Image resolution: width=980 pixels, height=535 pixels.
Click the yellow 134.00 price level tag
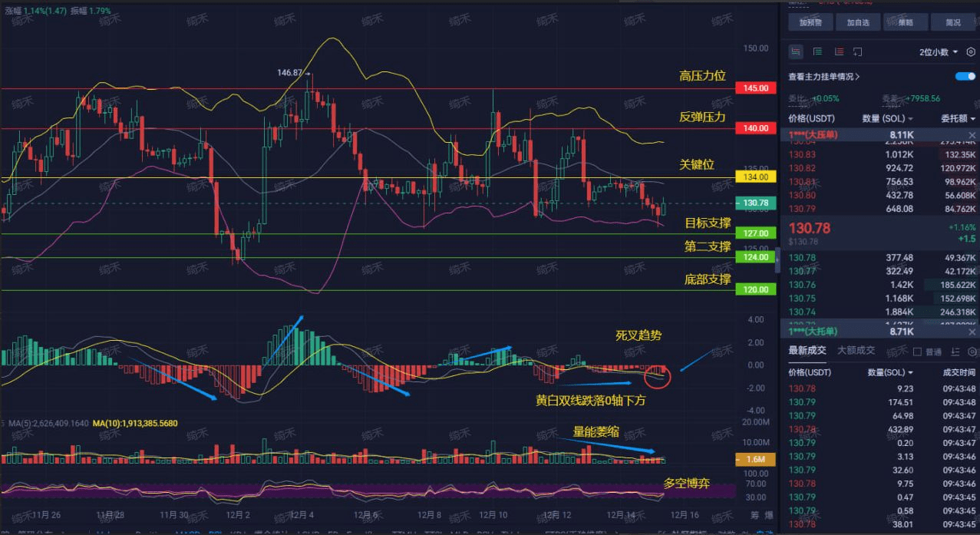pyautogui.click(x=756, y=177)
